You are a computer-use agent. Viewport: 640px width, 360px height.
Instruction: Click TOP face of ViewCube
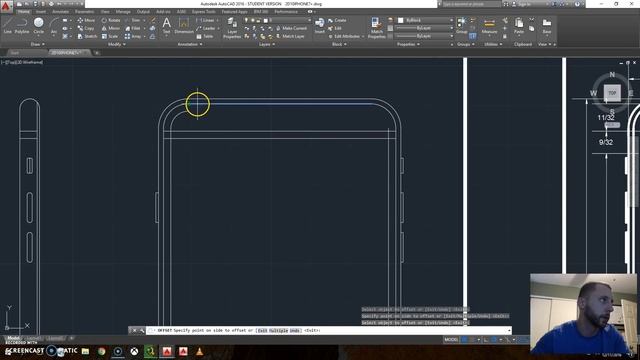coord(612,93)
